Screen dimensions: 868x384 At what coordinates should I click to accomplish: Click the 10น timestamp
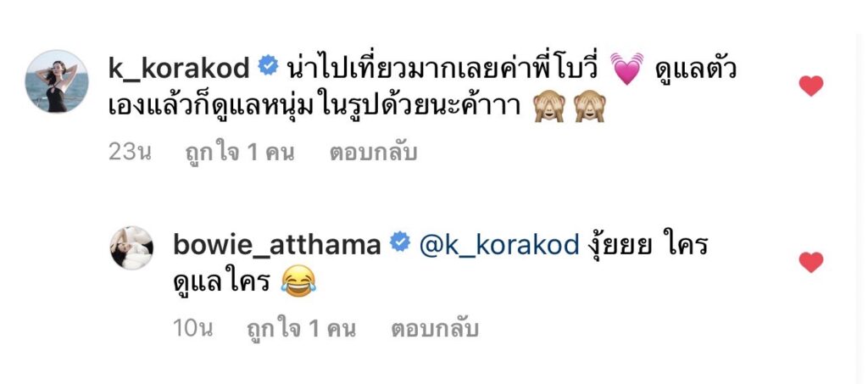point(193,329)
